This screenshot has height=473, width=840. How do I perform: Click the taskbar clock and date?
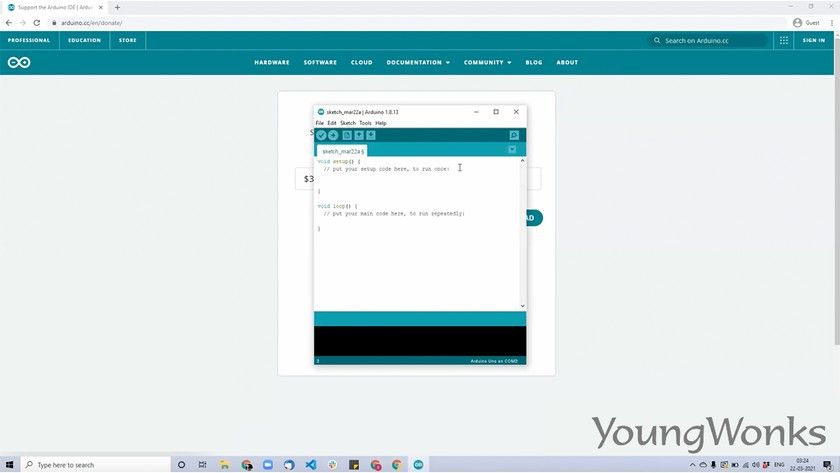coord(802,464)
